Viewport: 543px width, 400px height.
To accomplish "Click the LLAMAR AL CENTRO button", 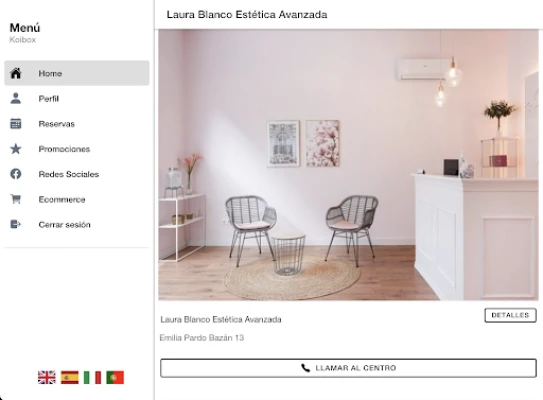I will coord(348,368).
